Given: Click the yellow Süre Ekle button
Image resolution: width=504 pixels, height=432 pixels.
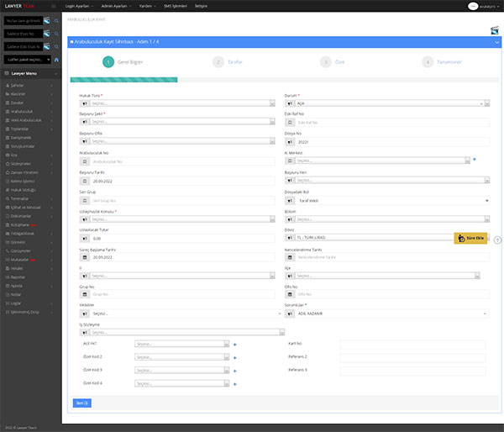Looking at the screenshot, I should (470, 239).
